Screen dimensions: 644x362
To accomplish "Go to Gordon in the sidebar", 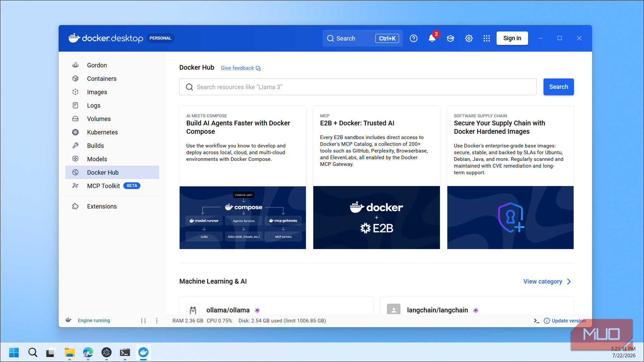I will coord(112,65).
